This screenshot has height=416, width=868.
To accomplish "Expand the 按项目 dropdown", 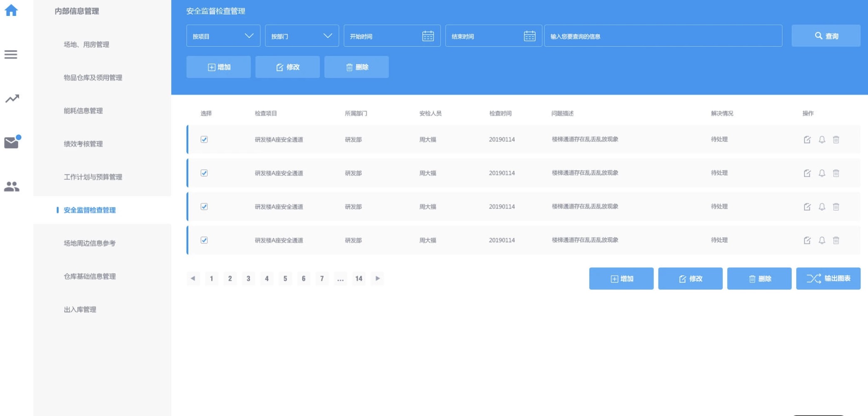I will pyautogui.click(x=223, y=36).
